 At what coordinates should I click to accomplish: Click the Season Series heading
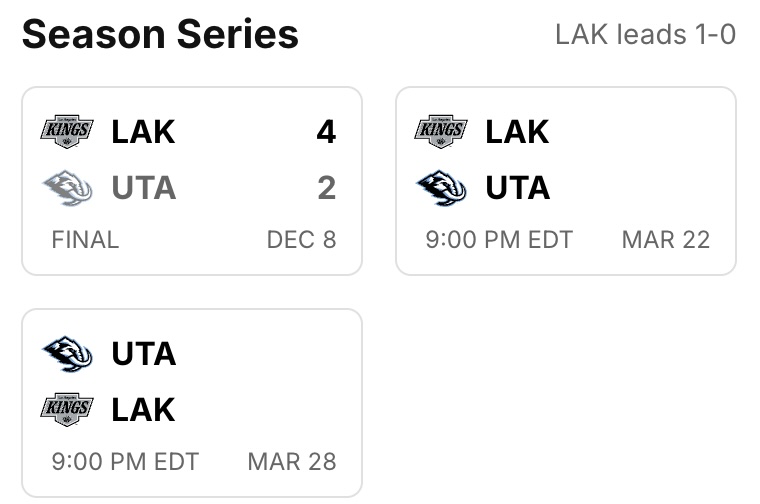[x=160, y=35]
